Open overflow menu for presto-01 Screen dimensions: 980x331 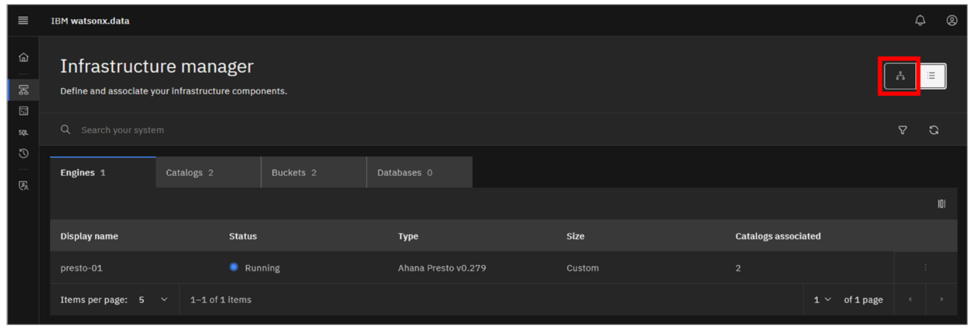tap(925, 267)
